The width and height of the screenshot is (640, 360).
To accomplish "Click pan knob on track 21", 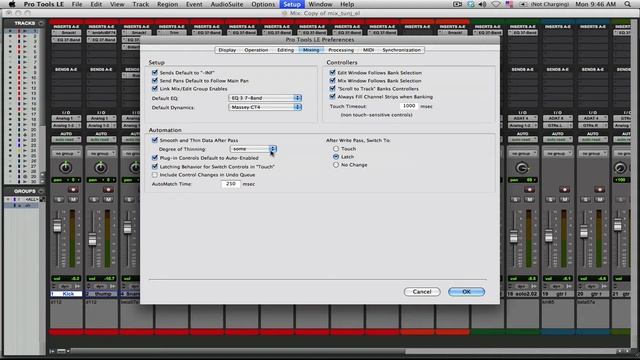I will (x=620, y=168).
